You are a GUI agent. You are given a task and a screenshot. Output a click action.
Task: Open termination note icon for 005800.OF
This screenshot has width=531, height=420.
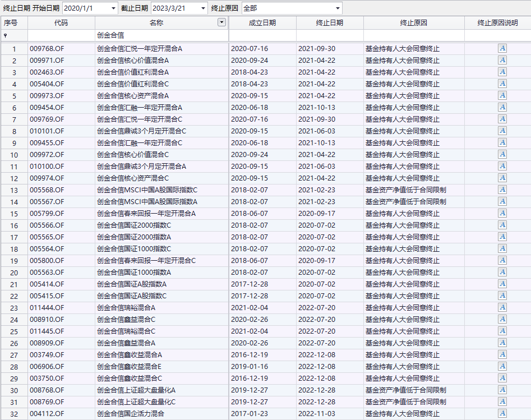502,261
